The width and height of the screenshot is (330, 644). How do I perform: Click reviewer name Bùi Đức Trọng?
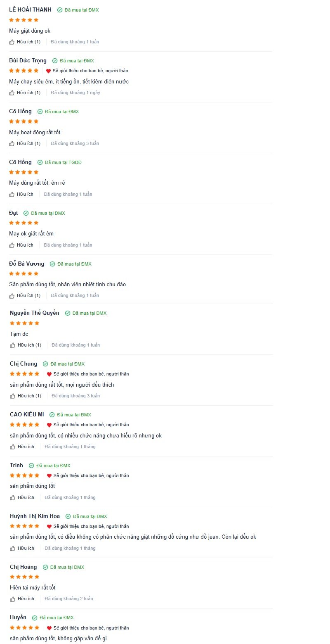click(x=28, y=61)
